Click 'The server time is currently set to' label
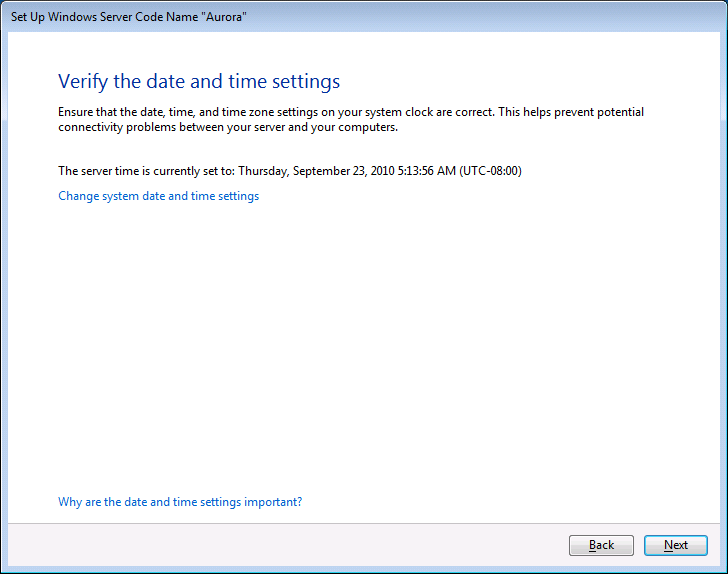The height and width of the screenshot is (574, 728). click(146, 171)
